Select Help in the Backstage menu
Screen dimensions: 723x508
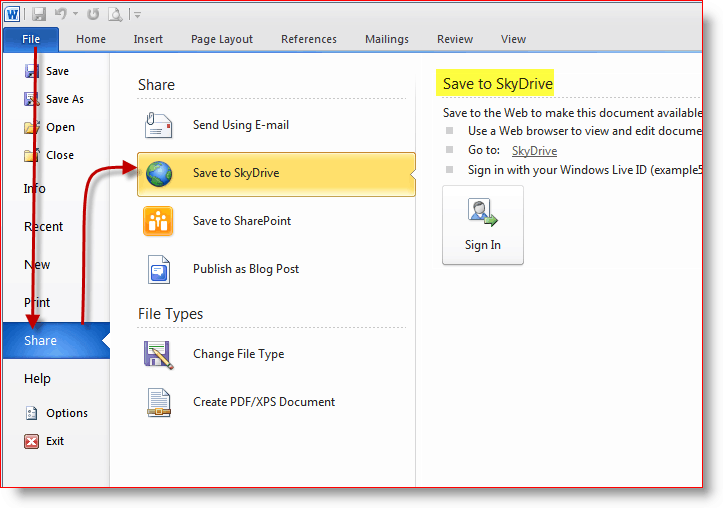pyautogui.click(x=37, y=378)
